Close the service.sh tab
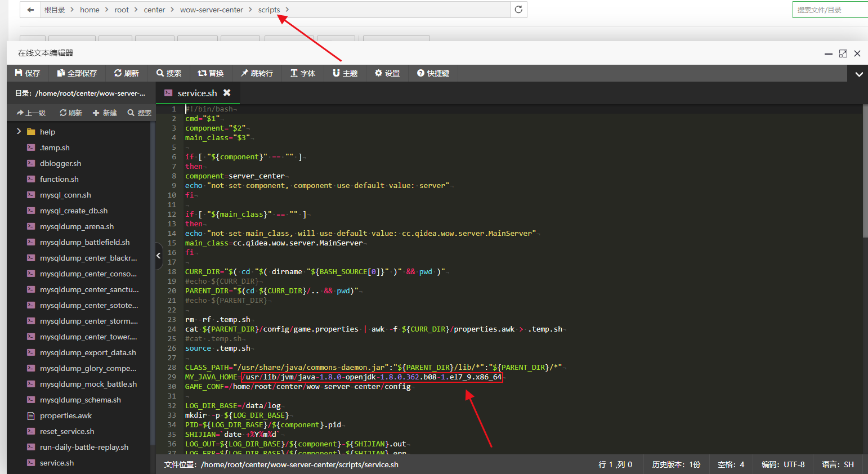This screenshot has height=474, width=868. point(227,93)
